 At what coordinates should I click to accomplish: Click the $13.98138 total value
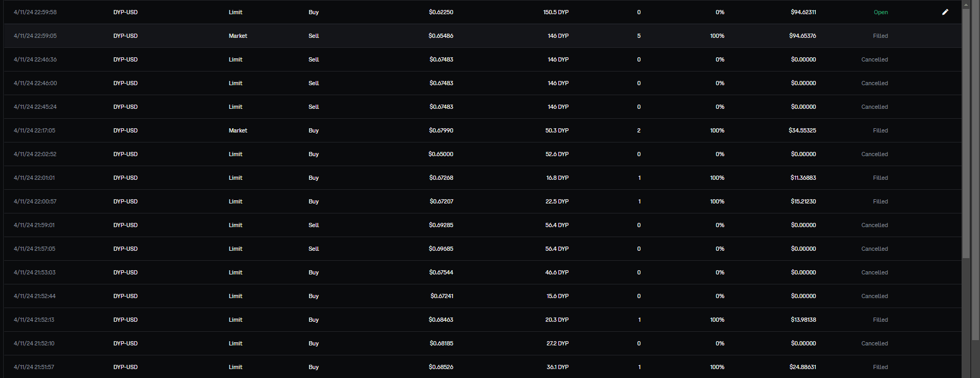pyautogui.click(x=803, y=320)
